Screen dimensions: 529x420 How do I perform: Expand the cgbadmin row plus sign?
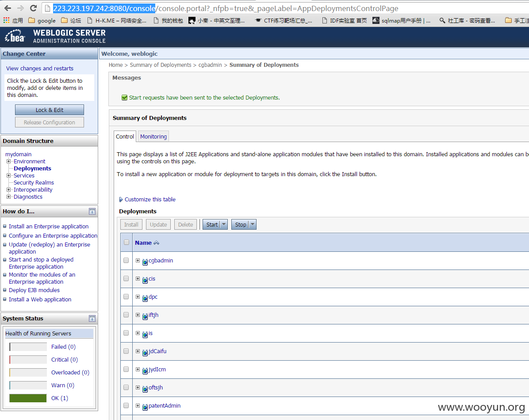pyautogui.click(x=138, y=260)
